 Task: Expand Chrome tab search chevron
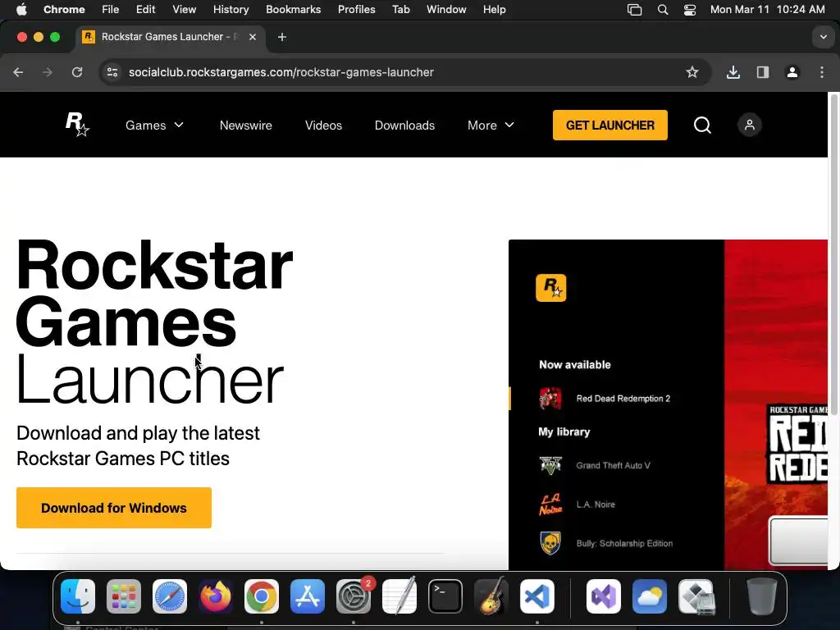pyautogui.click(x=824, y=37)
